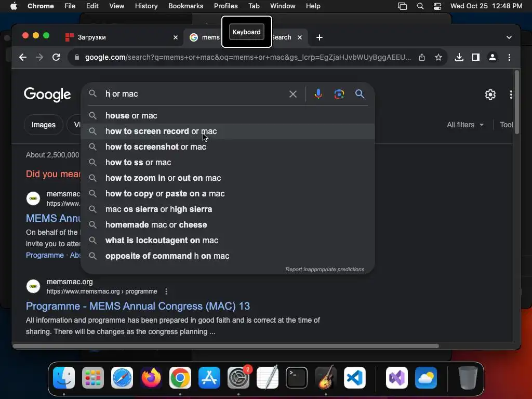This screenshot has height=399, width=532.
Task: Open Chrome downloads icon
Action: coord(459,57)
